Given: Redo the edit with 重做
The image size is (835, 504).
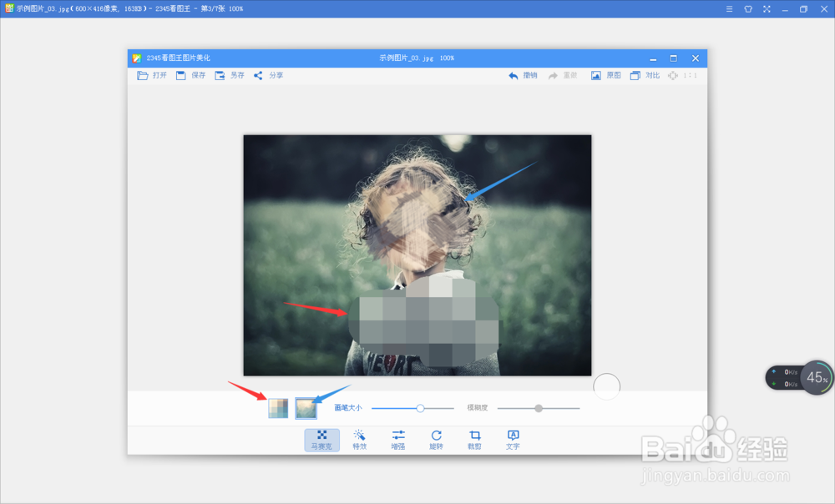Looking at the screenshot, I should 562,76.
